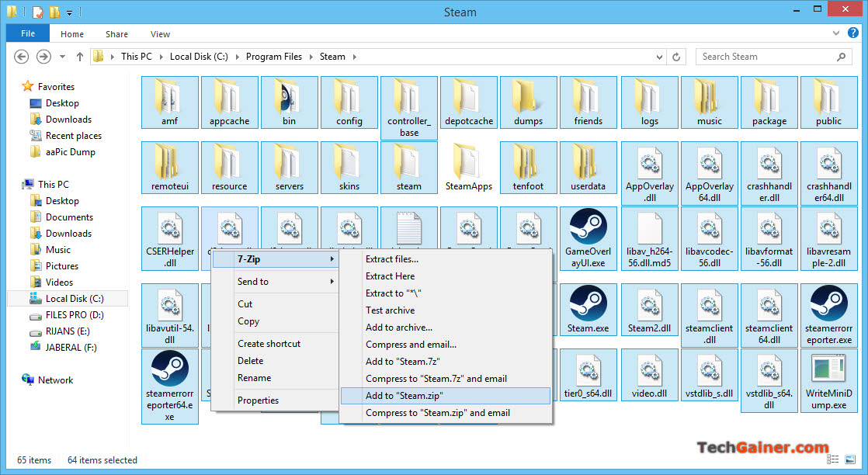Click Properties in the context menu
This screenshot has width=868, height=475.
[x=258, y=400]
